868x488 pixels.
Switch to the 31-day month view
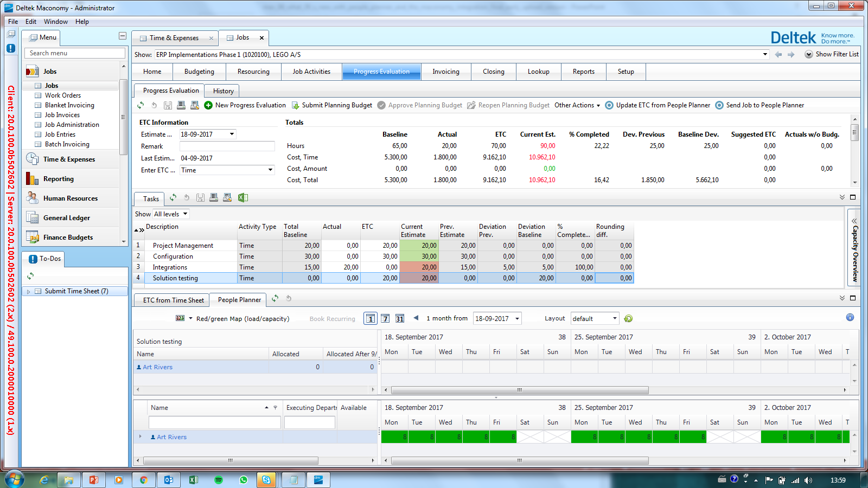tap(400, 319)
